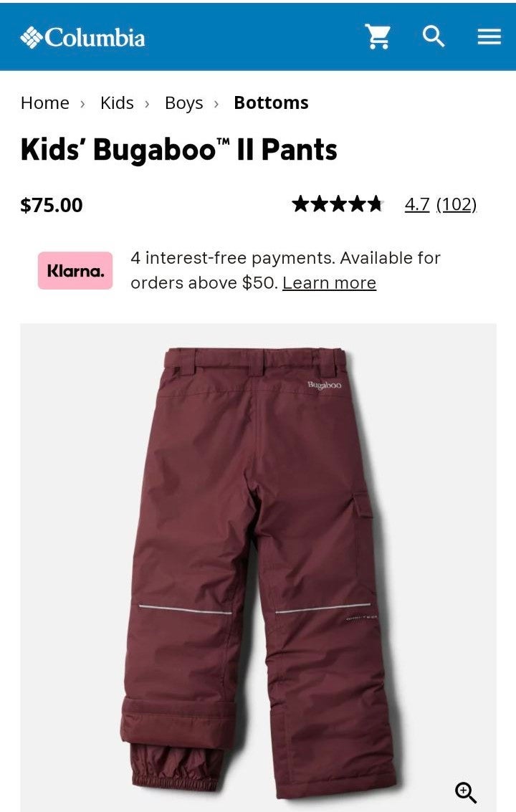Select the Bottoms breadcrumb
Screen dimensions: 516x812
coord(271,102)
